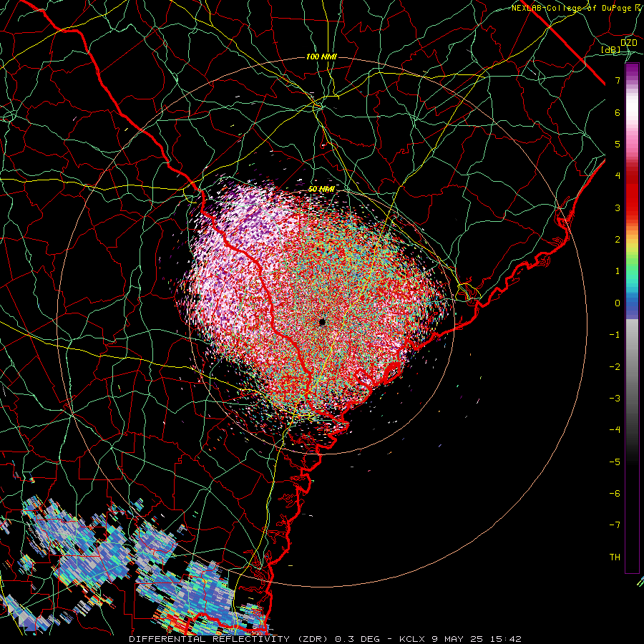Click the "DIFFERENTIAL REFLECTIVITY (ZDR)" product title
Image resolution: width=644 pixels, height=644 pixels.
pos(228,639)
